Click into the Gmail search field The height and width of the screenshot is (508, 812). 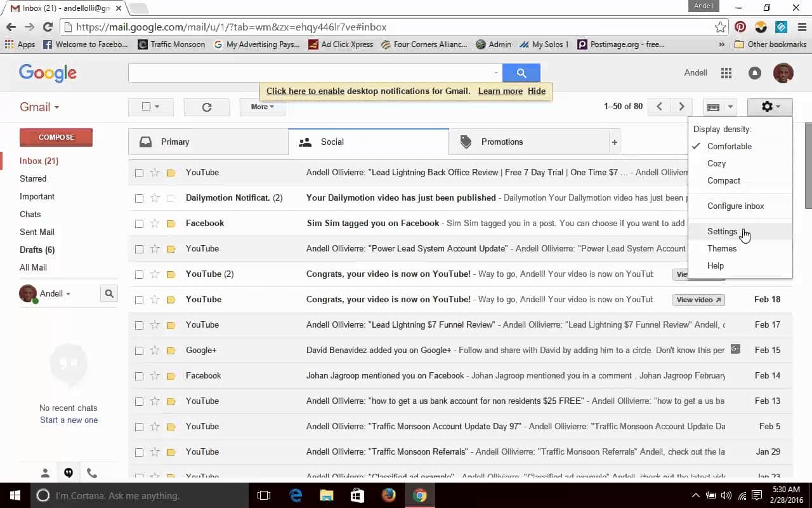pyautogui.click(x=311, y=73)
